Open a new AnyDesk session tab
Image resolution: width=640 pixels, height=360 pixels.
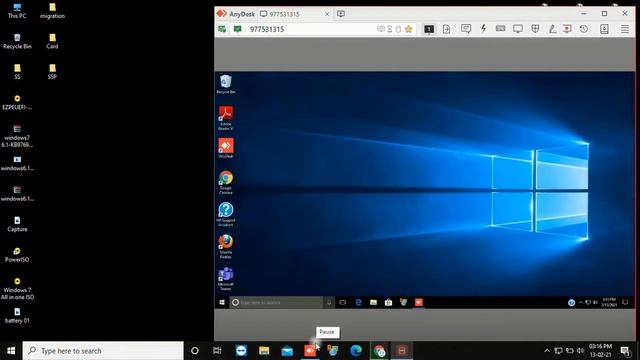341,14
